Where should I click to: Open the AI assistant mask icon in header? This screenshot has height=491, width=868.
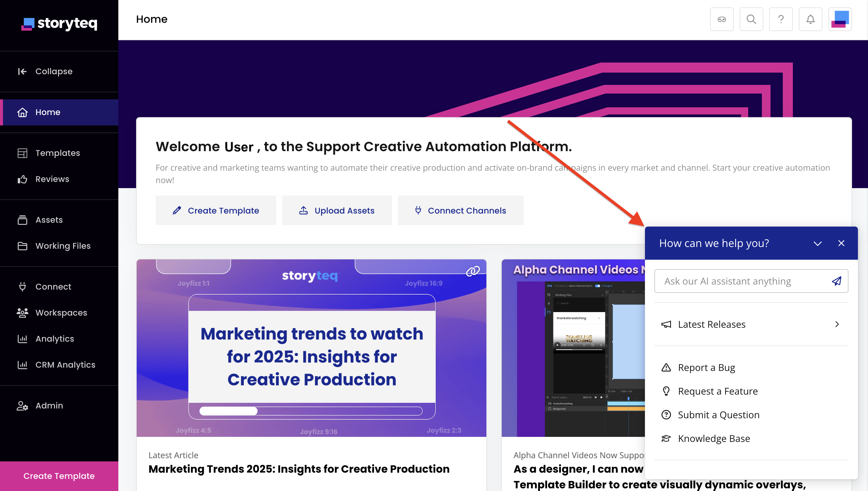722,19
